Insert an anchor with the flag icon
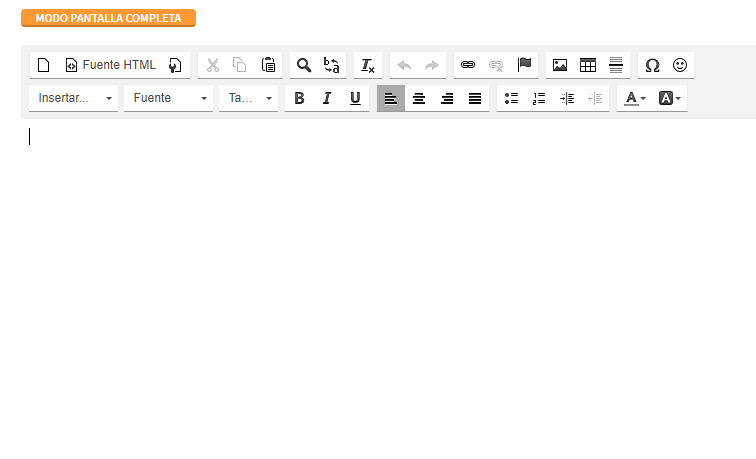This screenshot has width=756, height=459. 524,65
